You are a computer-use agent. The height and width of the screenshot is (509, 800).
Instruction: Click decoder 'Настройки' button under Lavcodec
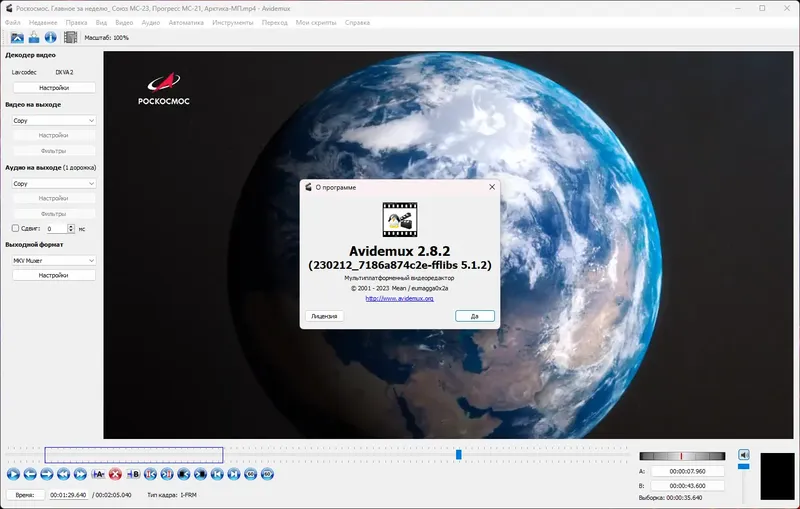point(54,88)
